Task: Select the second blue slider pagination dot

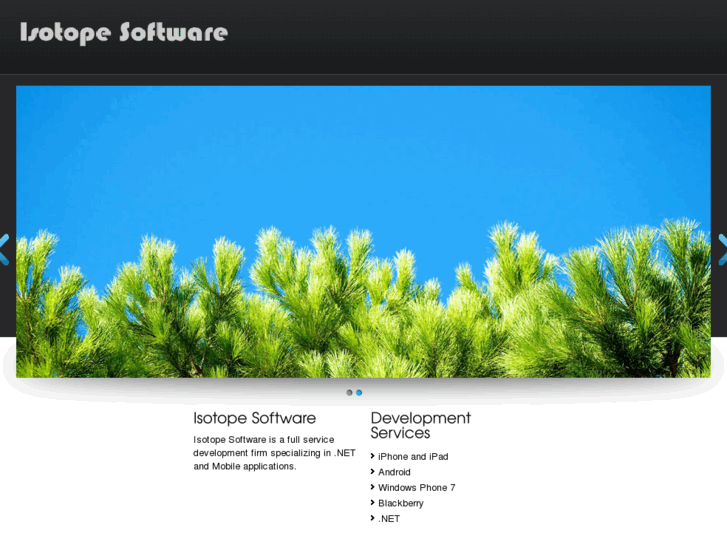Action: click(359, 393)
